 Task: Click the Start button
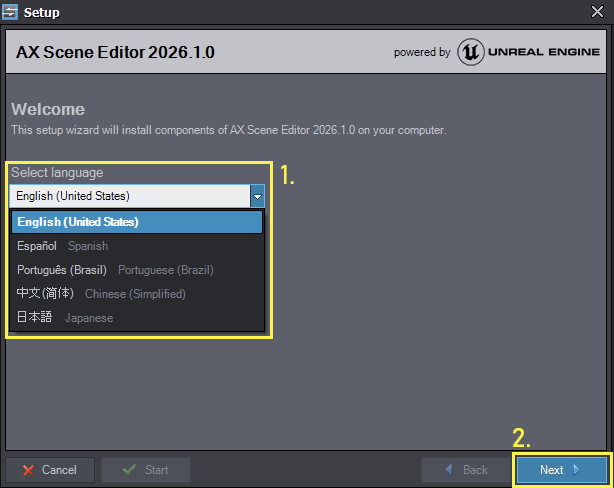point(146,470)
